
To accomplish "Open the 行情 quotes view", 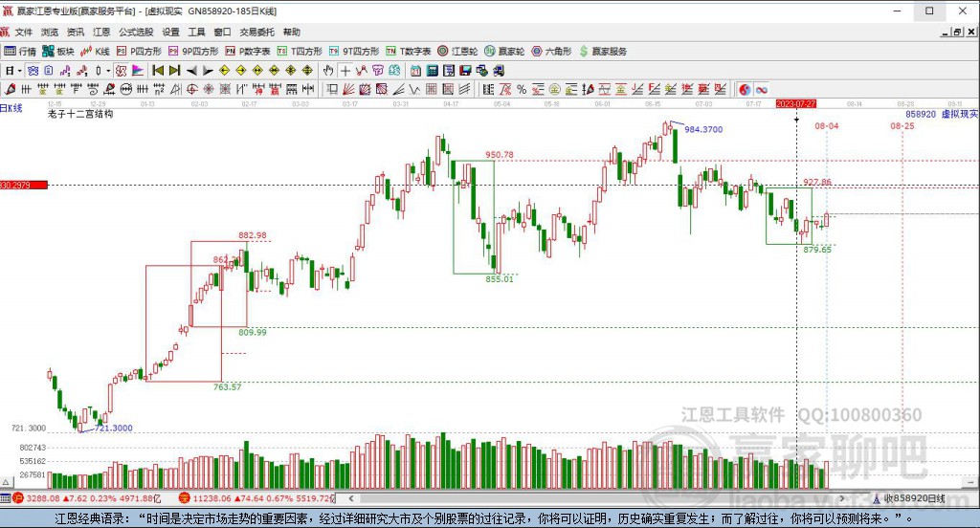I will click(20, 52).
